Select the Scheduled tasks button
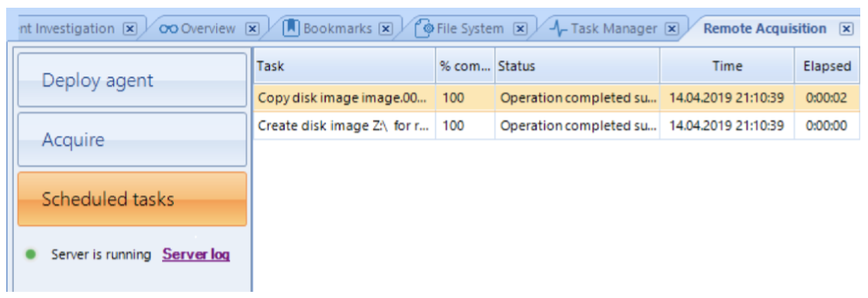Image resolution: width=868 pixels, height=298 pixels. coord(132,199)
